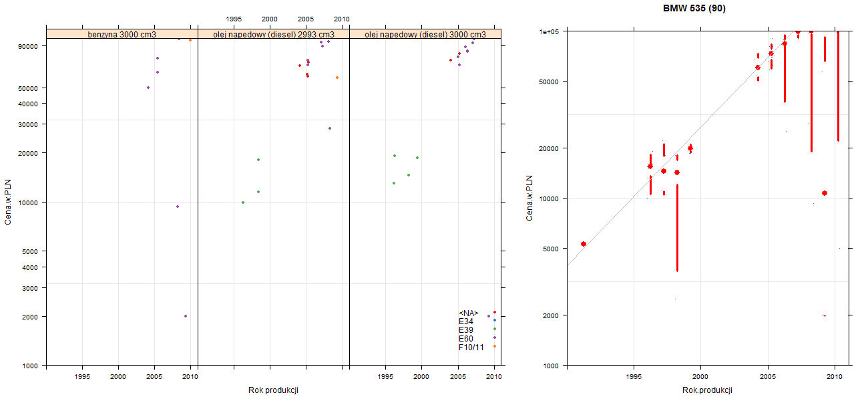The height and width of the screenshot is (401, 868).
Task: Click 2005 x-tick below the BMW 535 plot
Action: tap(767, 377)
